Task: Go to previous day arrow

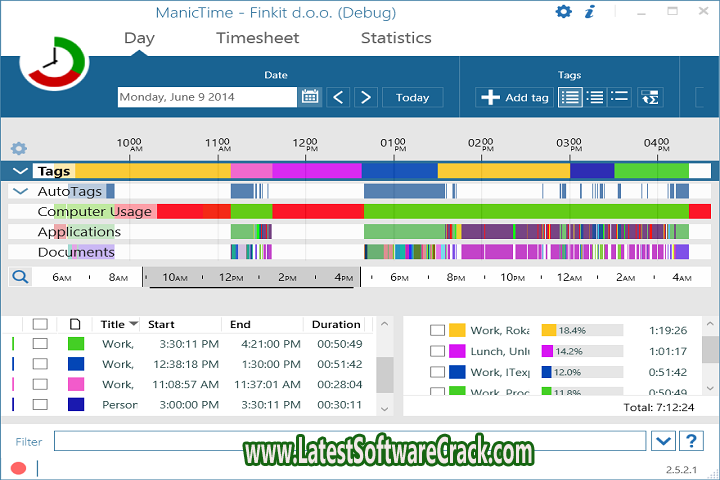Action: (338, 97)
